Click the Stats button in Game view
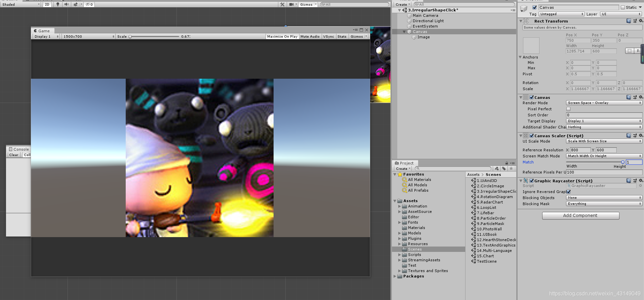644x300 pixels. coord(342,36)
